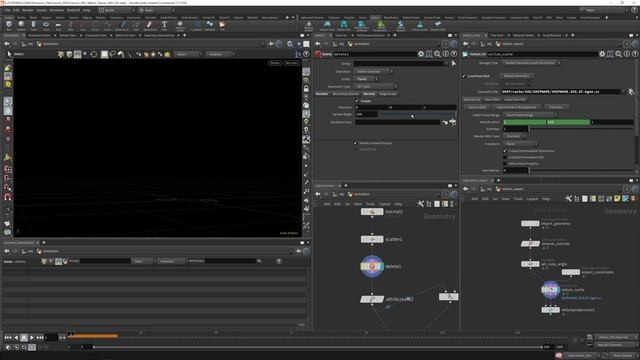This screenshot has width=640, height=360.
Task: Select the Tube shelf tool
Action: 33,26
